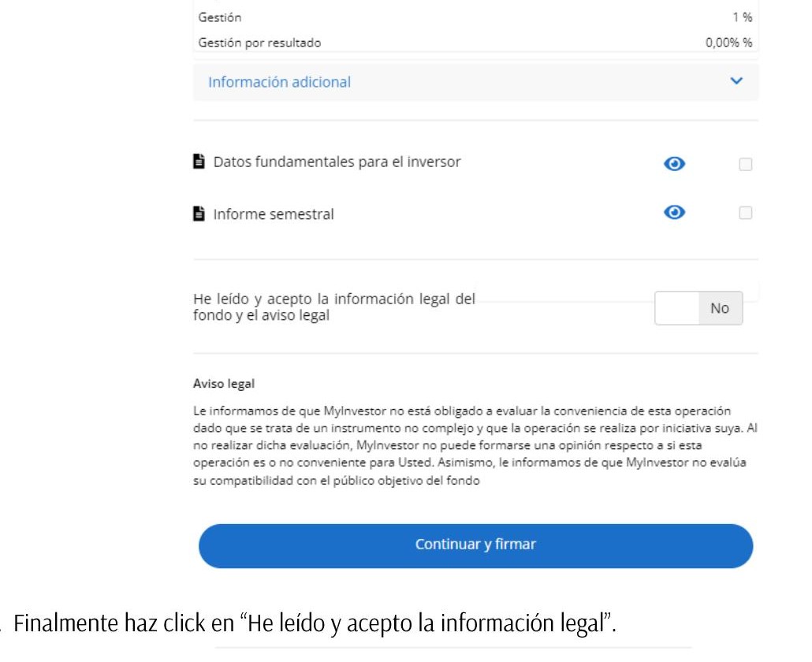
Task: Check the box for Informe semestral
Action: 746,213
